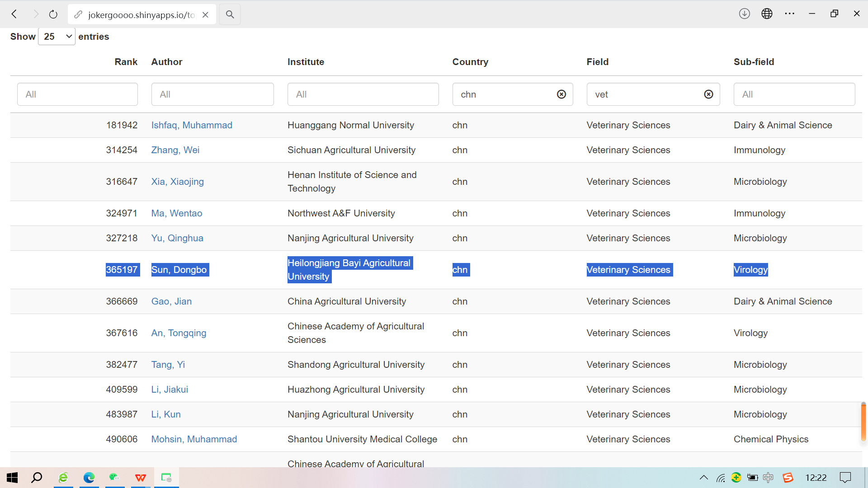Open the downloads icon in toolbar

click(744, 14)
